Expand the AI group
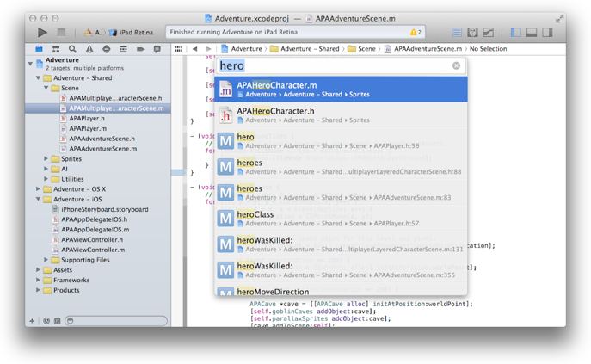Image resolution: width=591 pixels, height=364 pixels. coord(46,169)
